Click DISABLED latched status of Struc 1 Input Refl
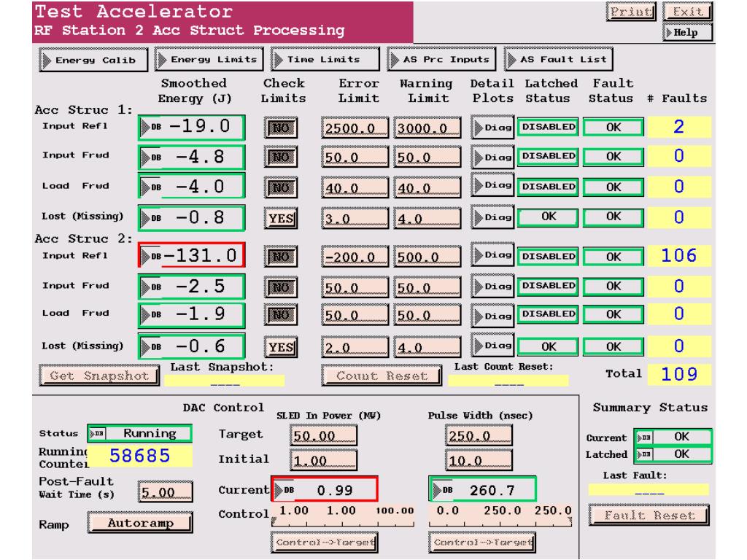 pyautogui.click(x=548, y=127)
